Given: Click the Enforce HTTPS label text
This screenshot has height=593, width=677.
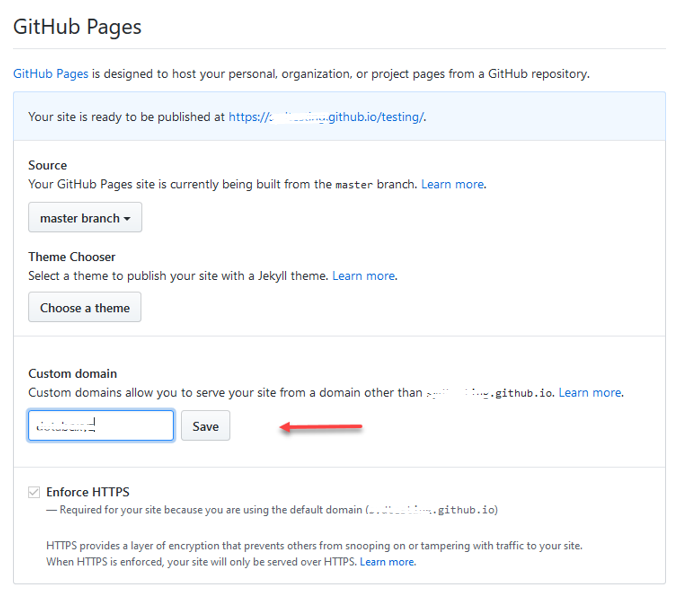Looking at the screenshot, I should click(88, 492).
